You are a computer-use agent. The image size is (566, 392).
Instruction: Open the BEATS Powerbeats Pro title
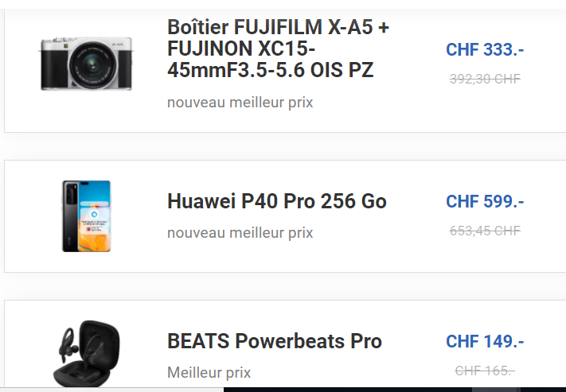coord(275,341)
